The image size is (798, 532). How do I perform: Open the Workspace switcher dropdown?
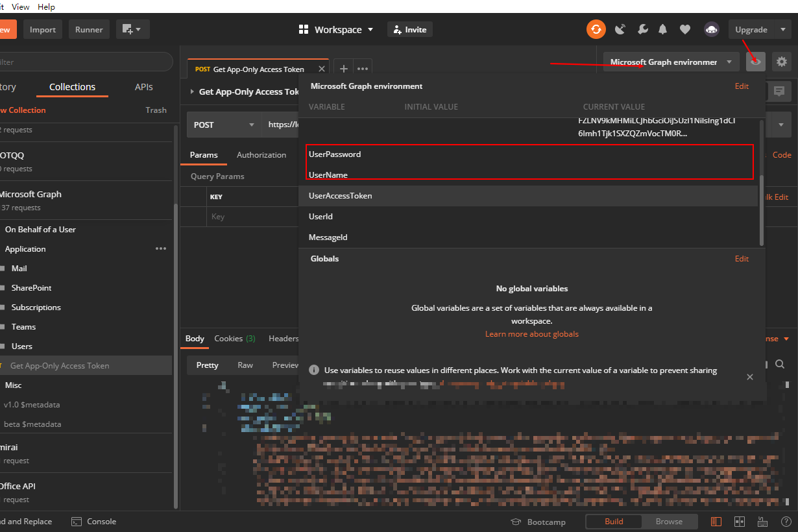point(336,29)
